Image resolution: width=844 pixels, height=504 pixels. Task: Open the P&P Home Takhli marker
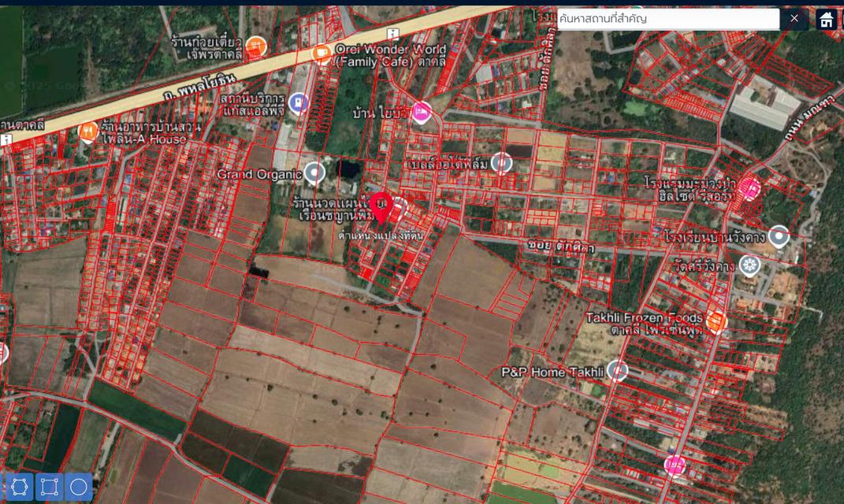click(617, 371)
